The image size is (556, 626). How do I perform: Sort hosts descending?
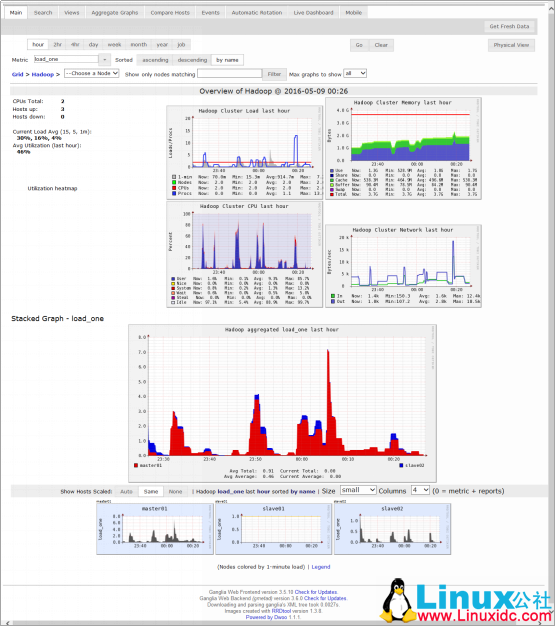(x=192, y=60)
